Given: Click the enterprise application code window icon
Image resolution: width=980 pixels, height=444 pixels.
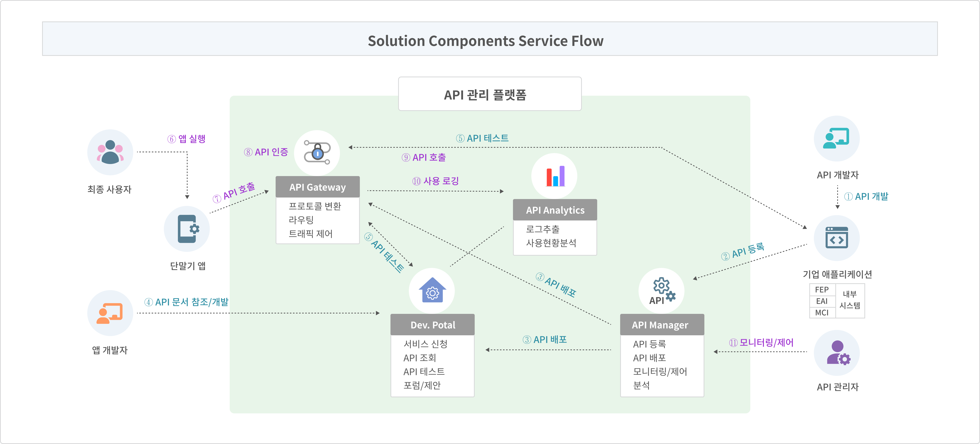Looking at the screenshot, I should coord(836,238).
